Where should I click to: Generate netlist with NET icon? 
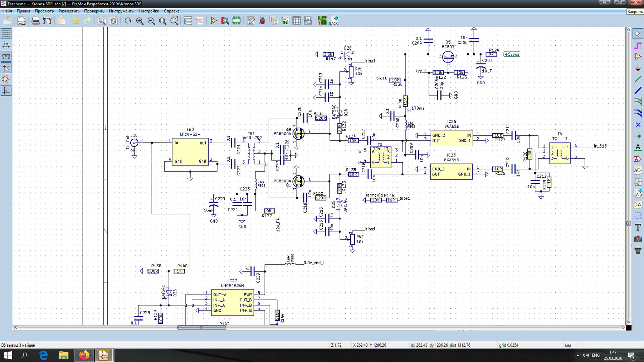pos(285,21)
